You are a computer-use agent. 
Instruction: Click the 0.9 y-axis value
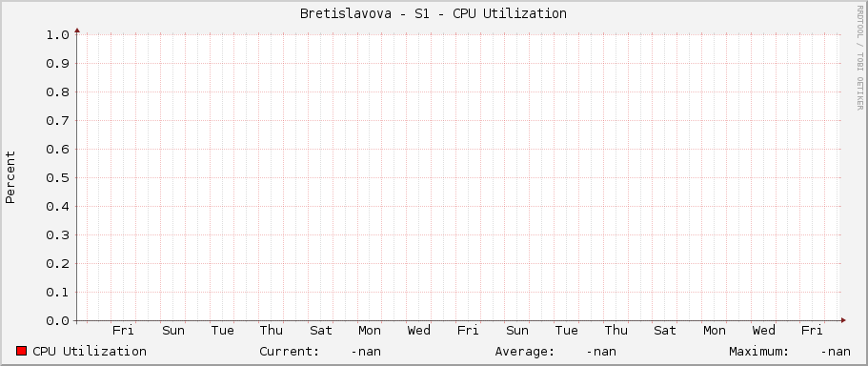(57, 64)
